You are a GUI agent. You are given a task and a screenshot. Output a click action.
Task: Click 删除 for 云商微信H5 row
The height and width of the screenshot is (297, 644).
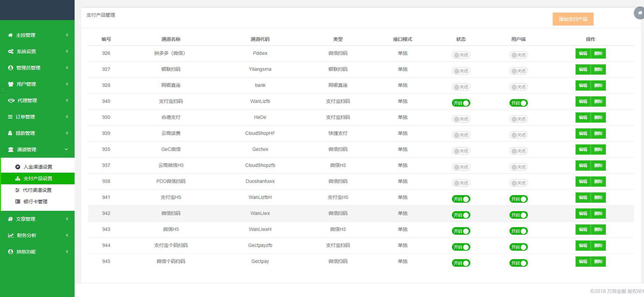click(x=598, y=165)
